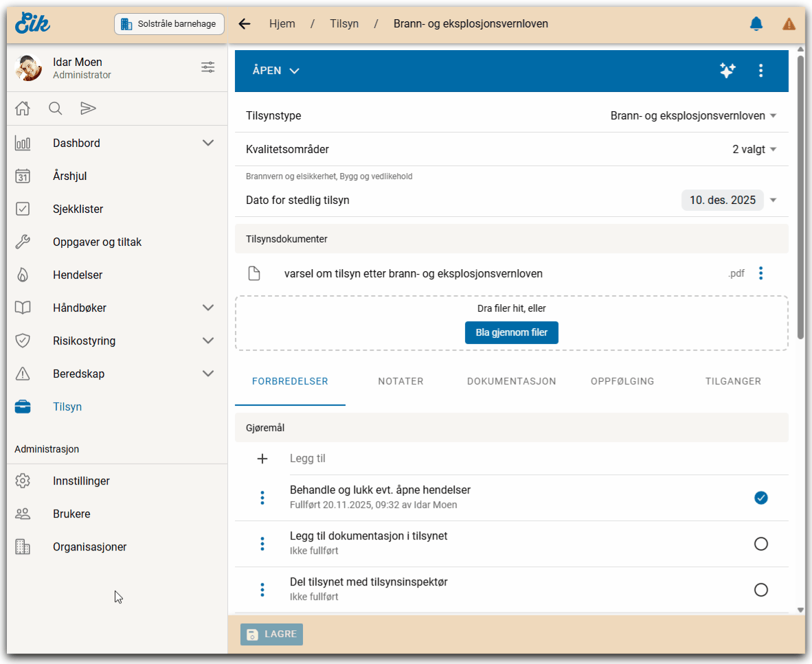
Task: Open the Solstråle barnehage organization selector
Action: pyautogui.click(x=169, y=24)
